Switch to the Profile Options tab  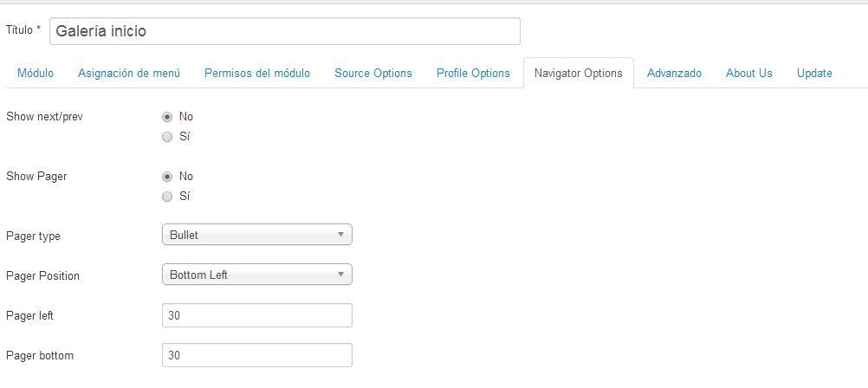473,73
